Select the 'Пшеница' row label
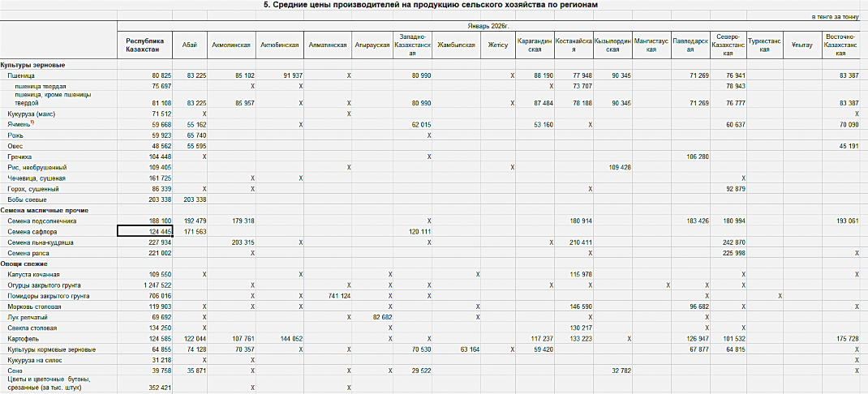Screen dimensions: 868x394 coord(21,75)
